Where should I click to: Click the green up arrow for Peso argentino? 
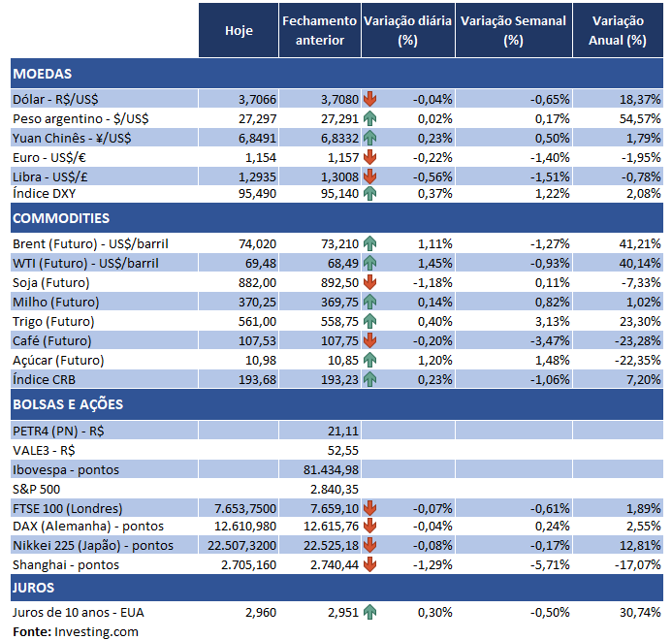[370, 118]
